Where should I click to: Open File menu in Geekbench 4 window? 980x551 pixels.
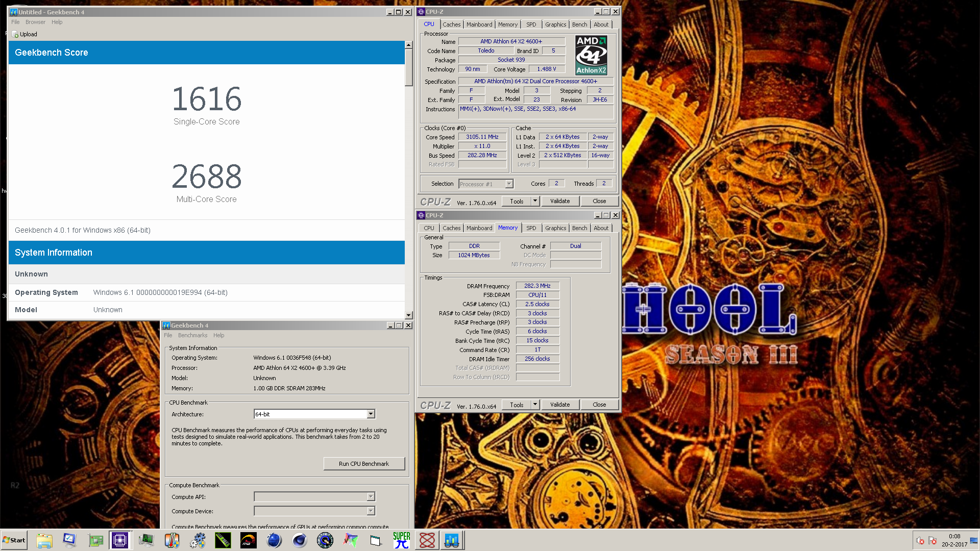(168, 336)
